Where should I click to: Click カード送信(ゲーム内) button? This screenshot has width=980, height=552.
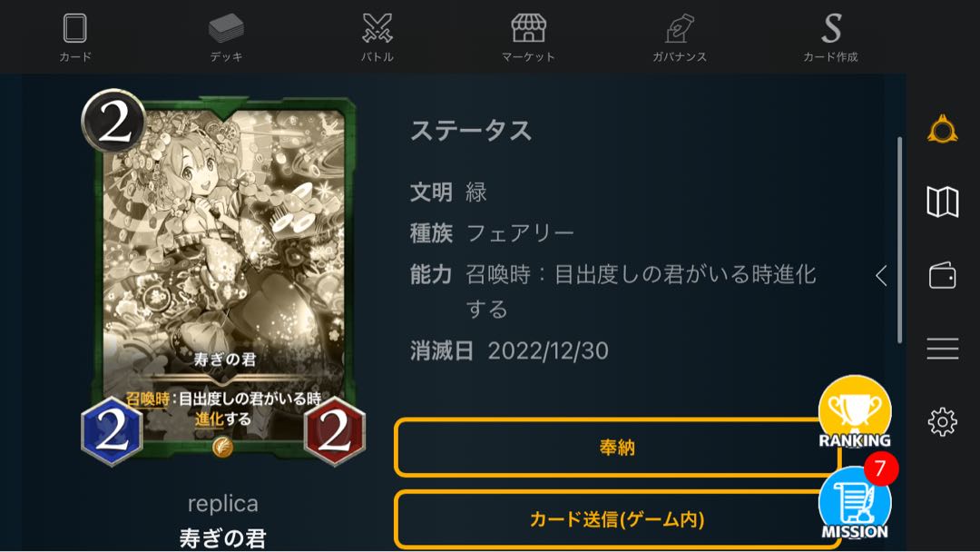616,519
